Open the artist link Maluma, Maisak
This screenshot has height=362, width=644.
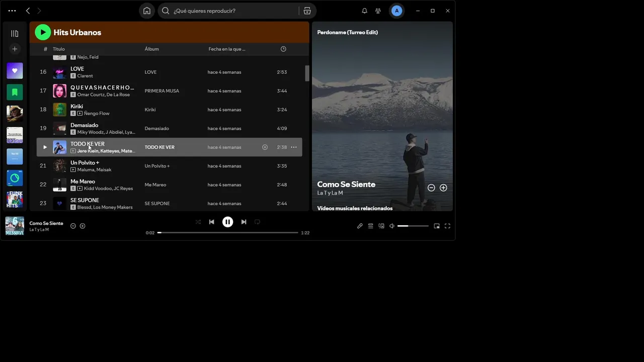(x=94, y=170)
